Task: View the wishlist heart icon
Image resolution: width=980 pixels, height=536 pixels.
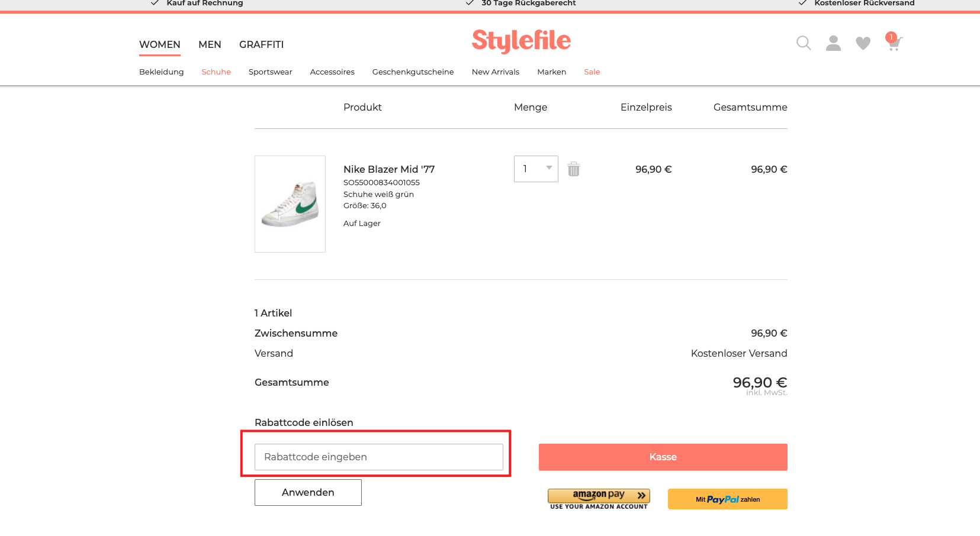Action: [x=863, y=43]
